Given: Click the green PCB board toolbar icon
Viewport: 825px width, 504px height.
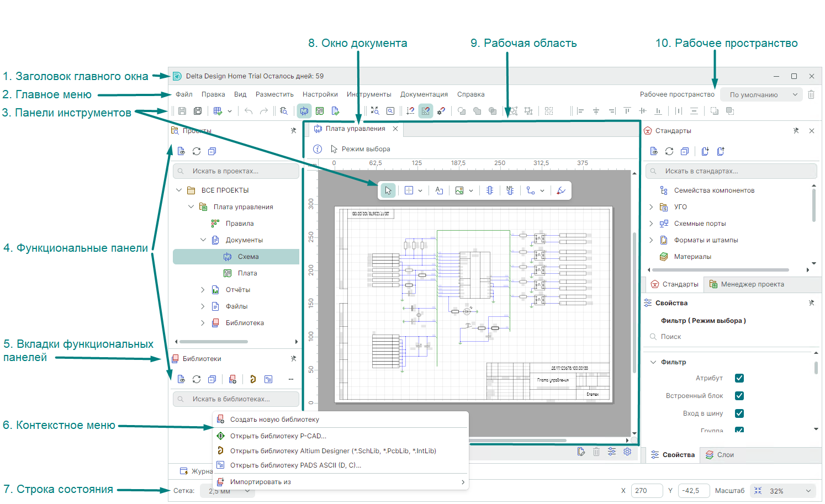Looking at the screenshot, I should tap(320, 111).
